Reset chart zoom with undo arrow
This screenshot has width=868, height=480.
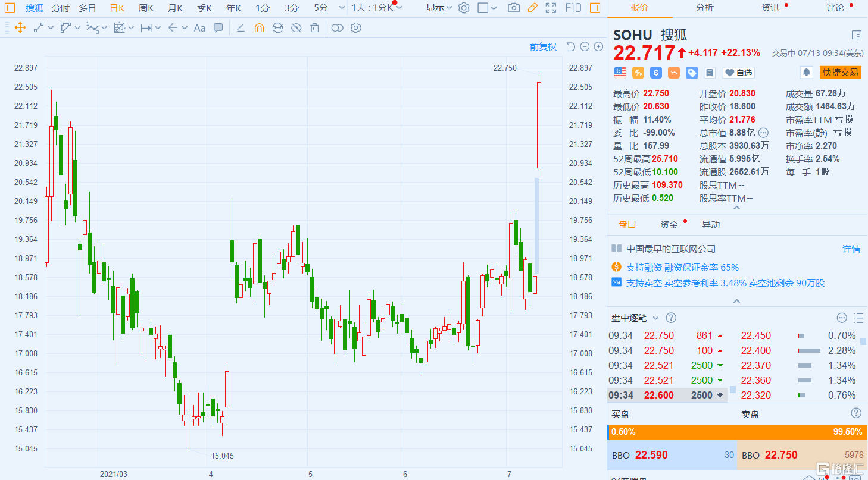570,46
